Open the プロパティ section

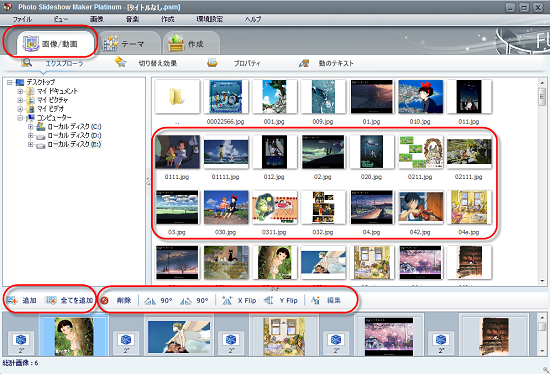(x=247, y=64)
